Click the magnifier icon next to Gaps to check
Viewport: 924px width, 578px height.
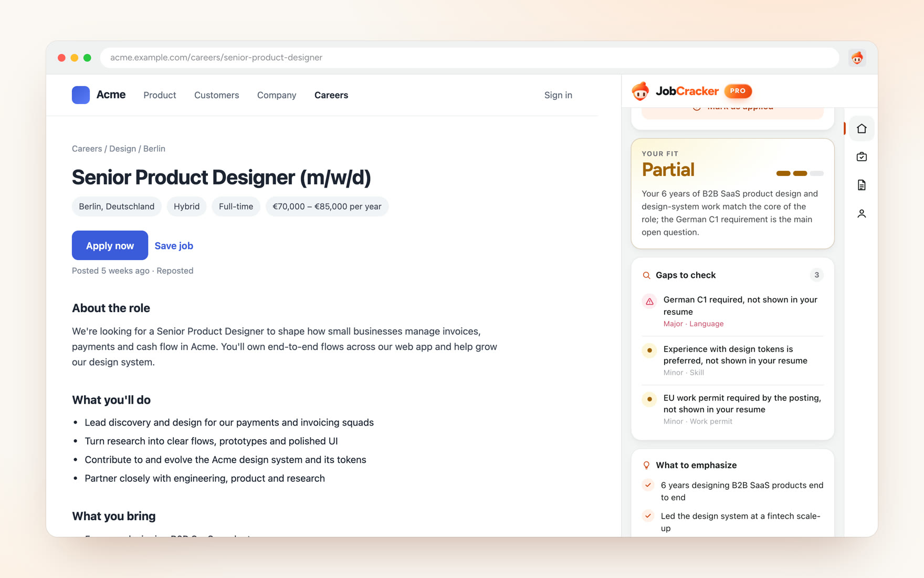[646, 275]
